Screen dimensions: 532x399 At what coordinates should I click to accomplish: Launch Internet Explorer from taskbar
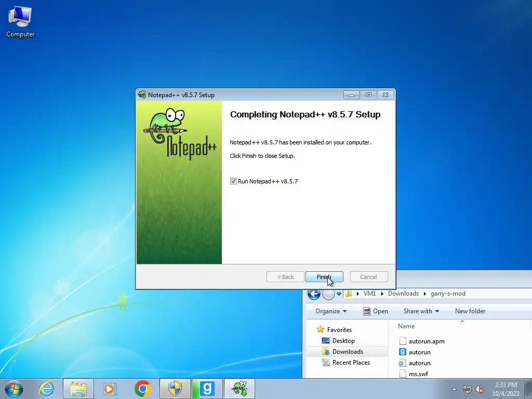click(x=46, y=389)
